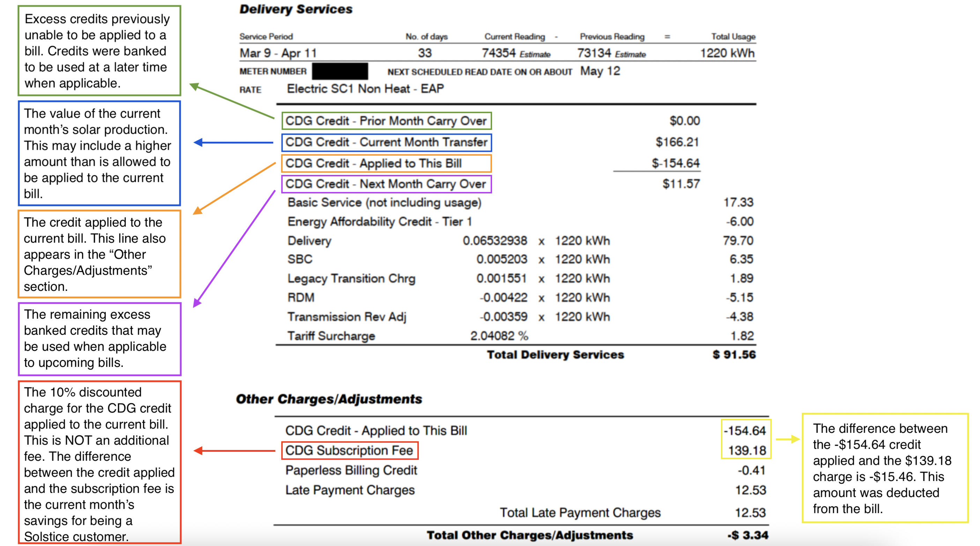The image size is (980, 546).
Task: Select the legacy transition amount '1.89'
Action: tap(742, 279)
